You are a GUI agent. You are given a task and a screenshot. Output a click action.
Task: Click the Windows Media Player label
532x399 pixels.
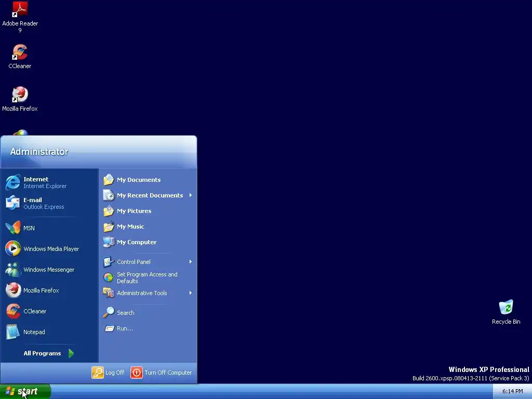click(x=51, y=249)
